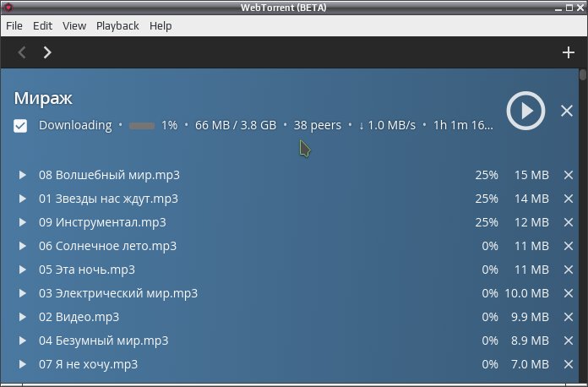Screen dimensions: 588x387
Task: Play the file 09 Инструментал.mp3
Action: 23,222
